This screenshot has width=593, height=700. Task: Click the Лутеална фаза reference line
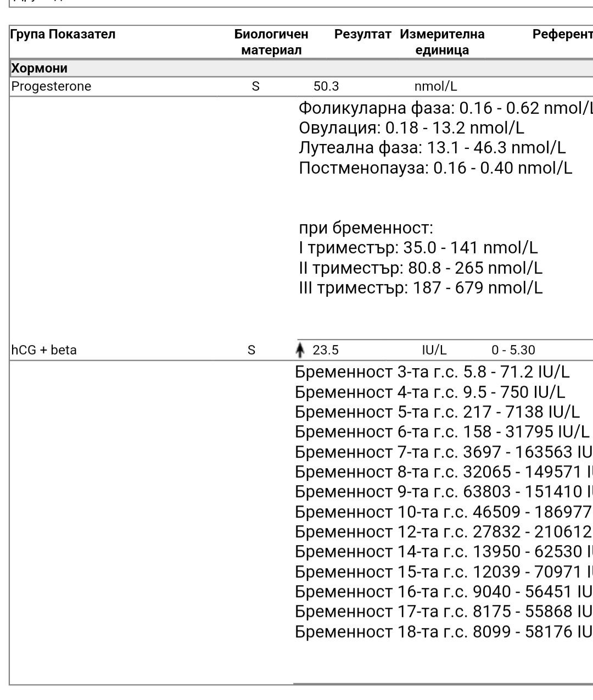[x=432, y=148]
